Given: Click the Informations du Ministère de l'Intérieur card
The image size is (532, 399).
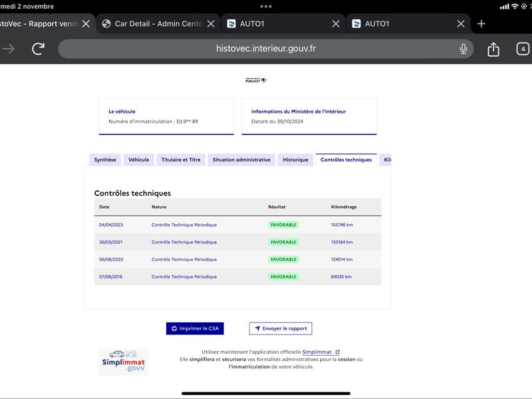Looking at the screenshot, I should point(309,116).
